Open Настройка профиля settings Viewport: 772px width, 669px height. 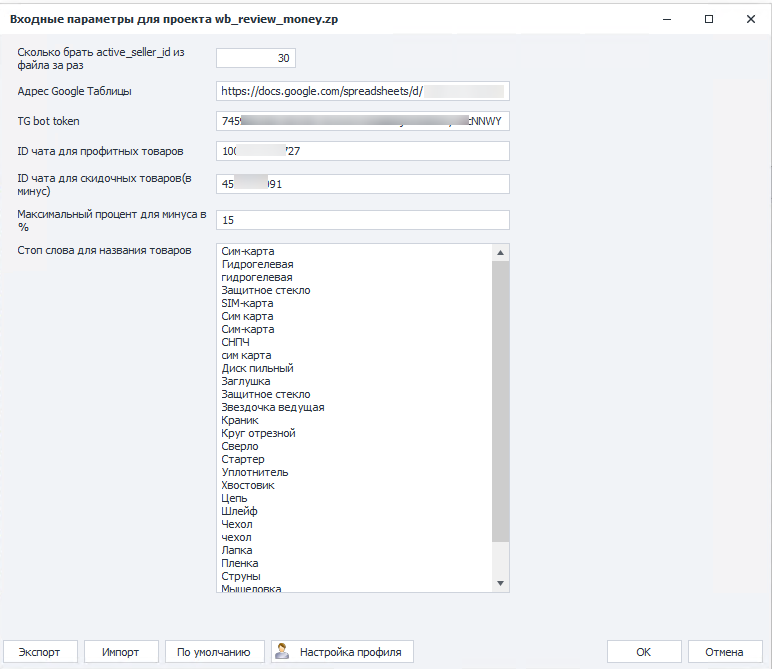click(342, 652)
